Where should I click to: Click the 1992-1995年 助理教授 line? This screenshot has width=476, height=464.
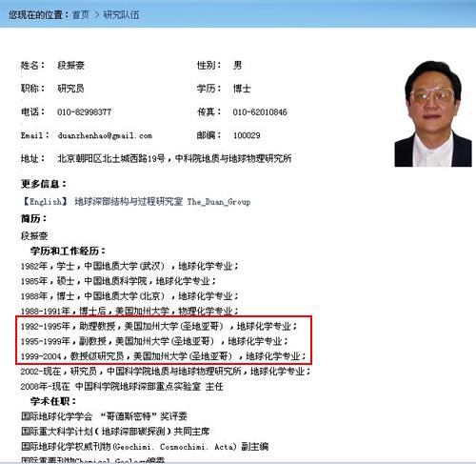point(159,326)
